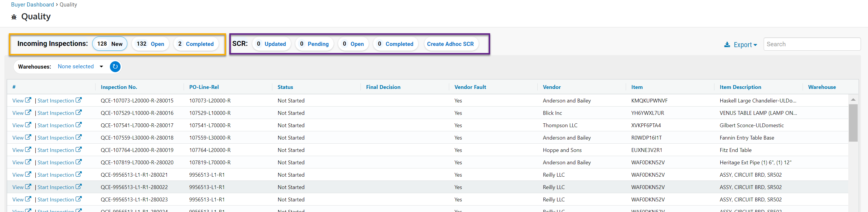Select the 132 Open inspections filter

coord(150,44)
